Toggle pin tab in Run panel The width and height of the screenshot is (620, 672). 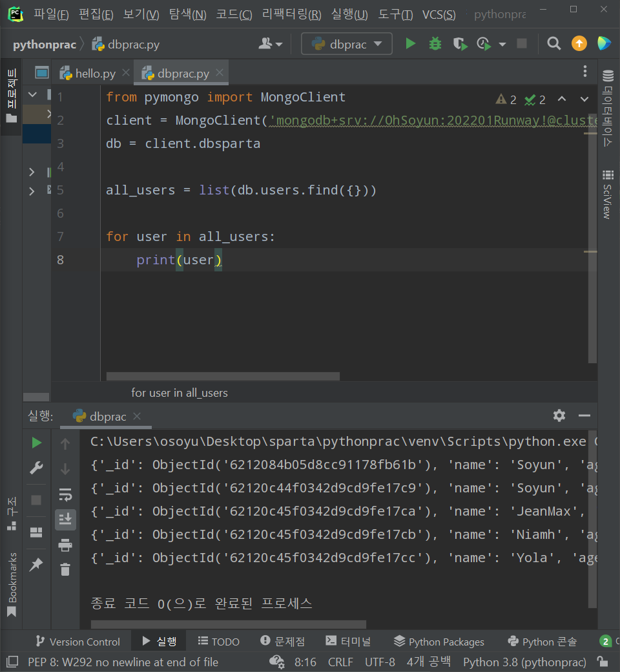[x=37, y=564]
